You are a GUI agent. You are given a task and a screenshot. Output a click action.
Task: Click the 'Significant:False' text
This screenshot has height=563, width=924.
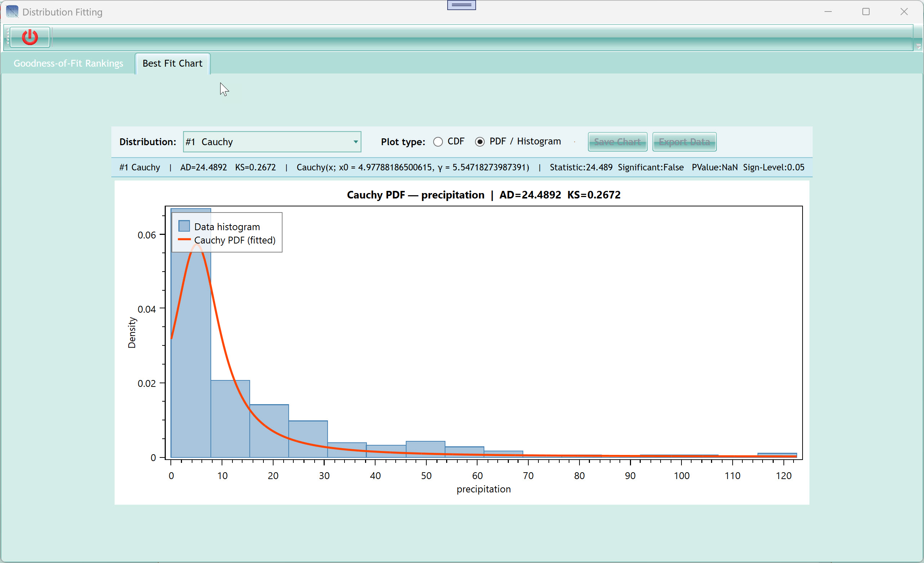click(650, 167)
